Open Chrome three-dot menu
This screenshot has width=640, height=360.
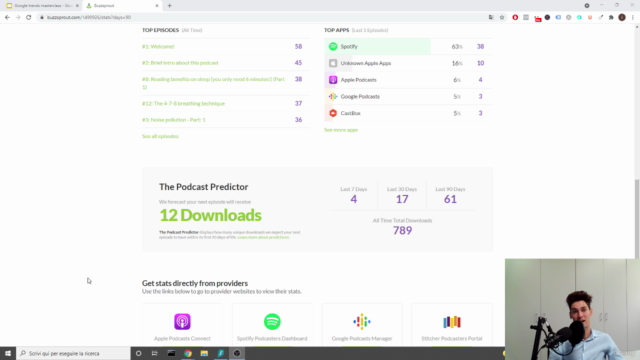[633, 17]
